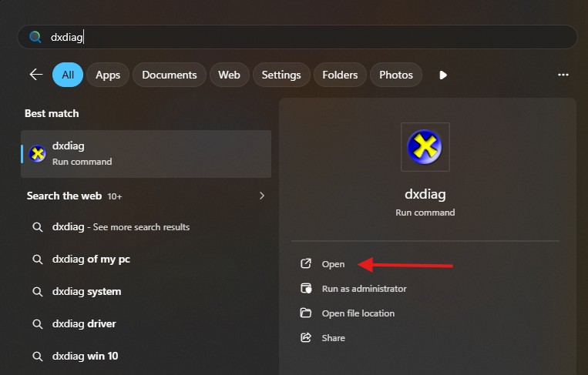Click magnifier icon beside 'See more search results'
588x375 pixels.
[38, 227]
